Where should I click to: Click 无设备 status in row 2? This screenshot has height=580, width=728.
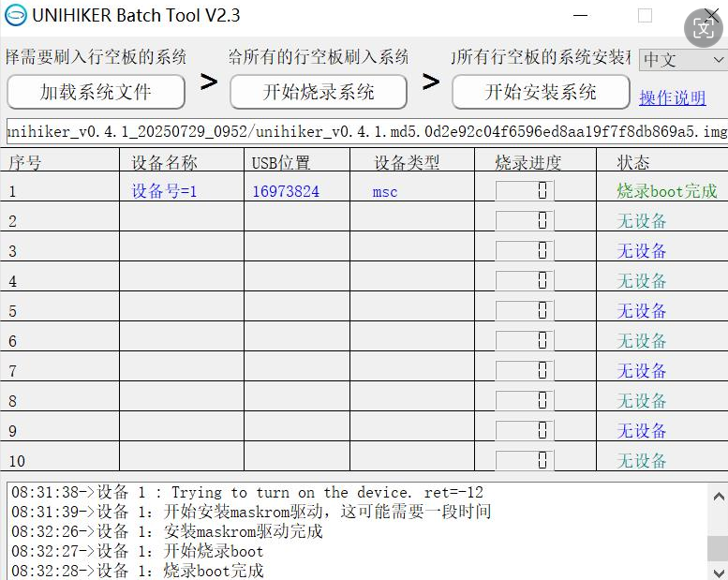click(x=641, y=220)
